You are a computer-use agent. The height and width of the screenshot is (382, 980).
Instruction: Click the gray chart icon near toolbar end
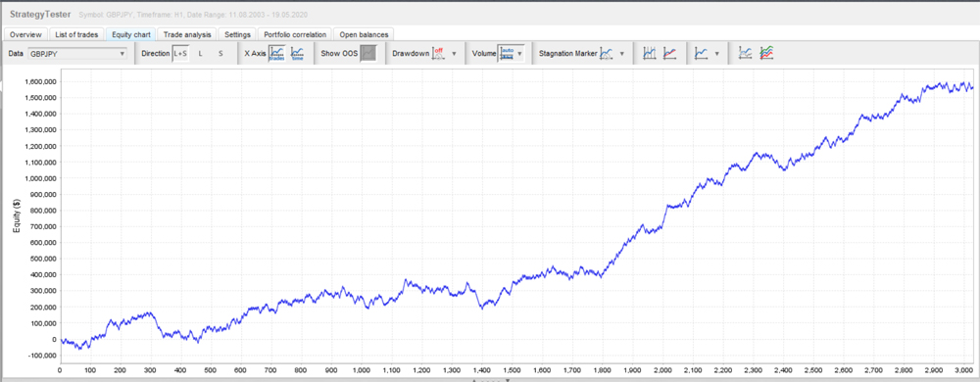(746, 54)
